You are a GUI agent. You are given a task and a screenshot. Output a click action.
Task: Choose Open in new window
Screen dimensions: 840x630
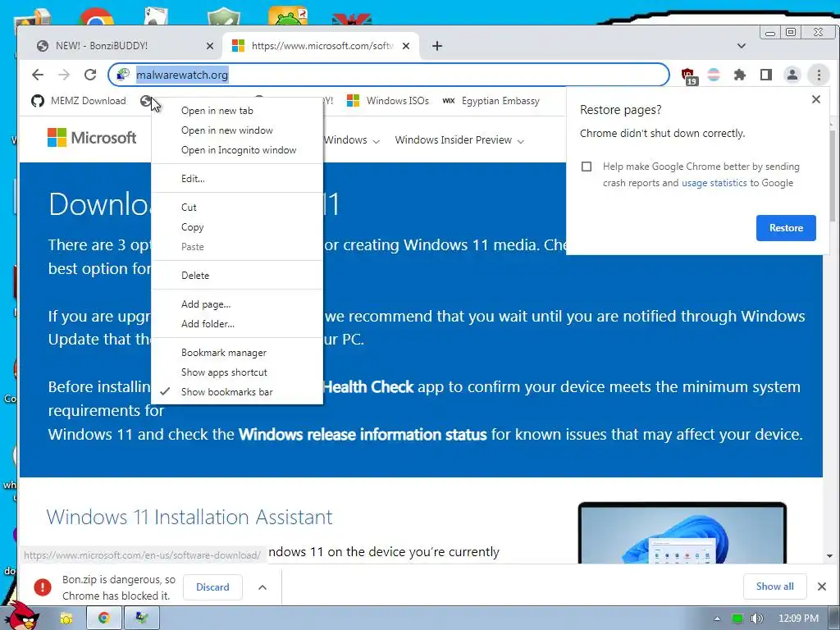(x=237, y=130)
